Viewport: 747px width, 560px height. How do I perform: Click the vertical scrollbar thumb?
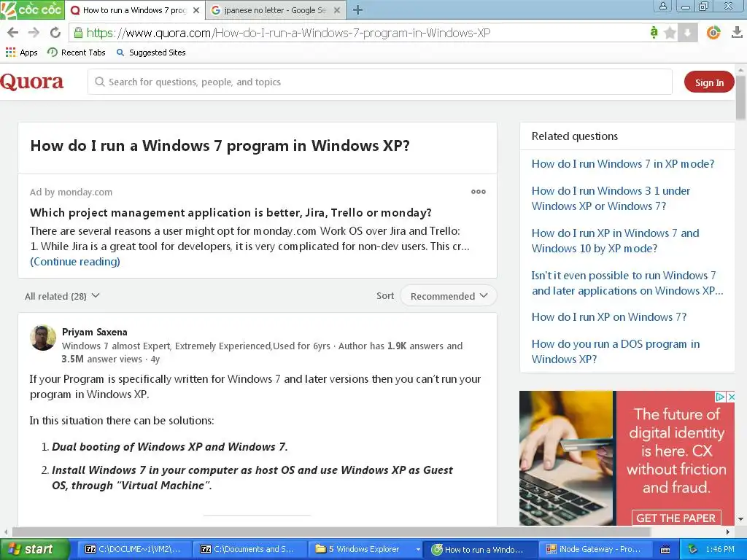[740, 98]
